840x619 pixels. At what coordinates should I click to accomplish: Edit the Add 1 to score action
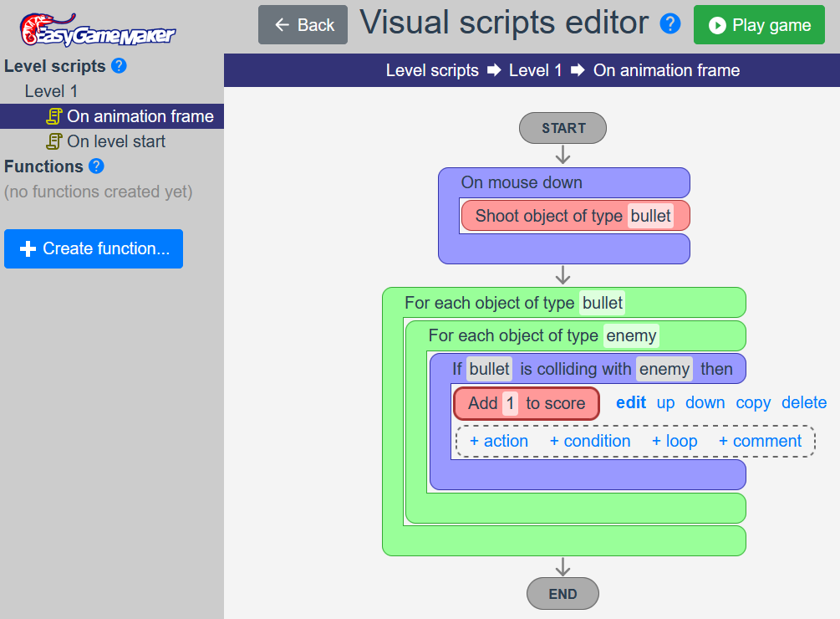[630, 402]
